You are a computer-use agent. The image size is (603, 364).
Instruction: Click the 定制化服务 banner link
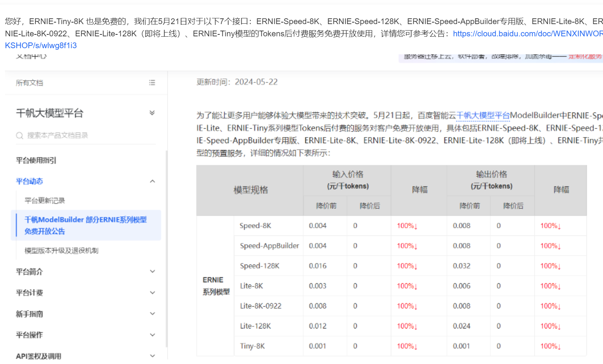[585, 57]
